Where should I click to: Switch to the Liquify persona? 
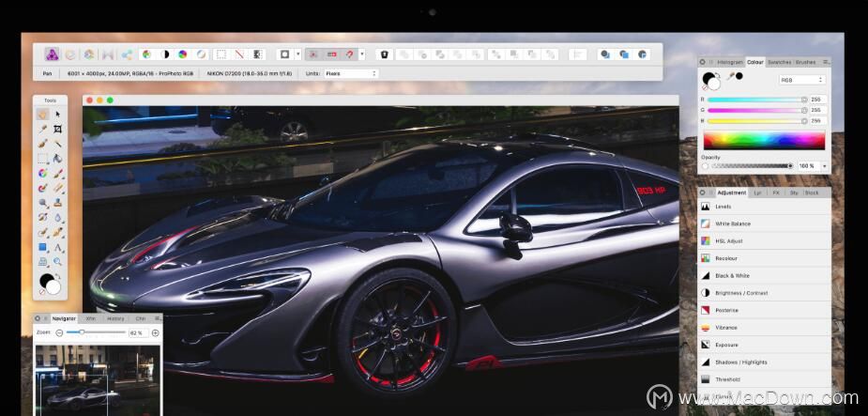point(70,54)
